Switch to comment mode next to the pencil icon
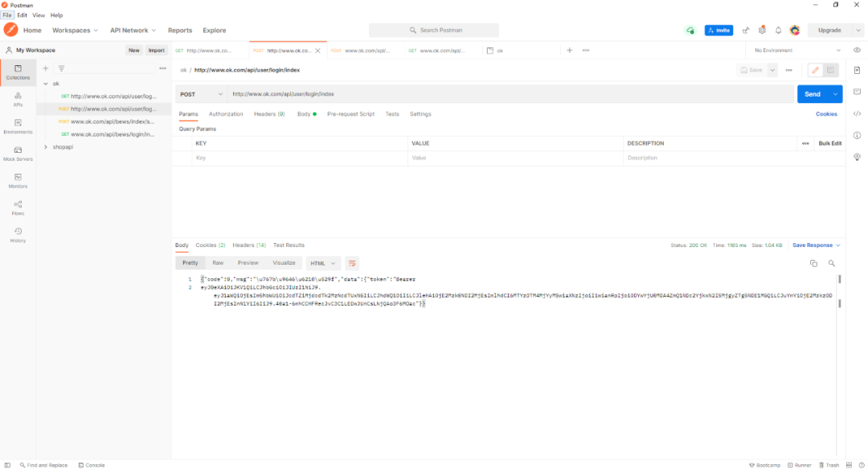 [x=830, y=71]
